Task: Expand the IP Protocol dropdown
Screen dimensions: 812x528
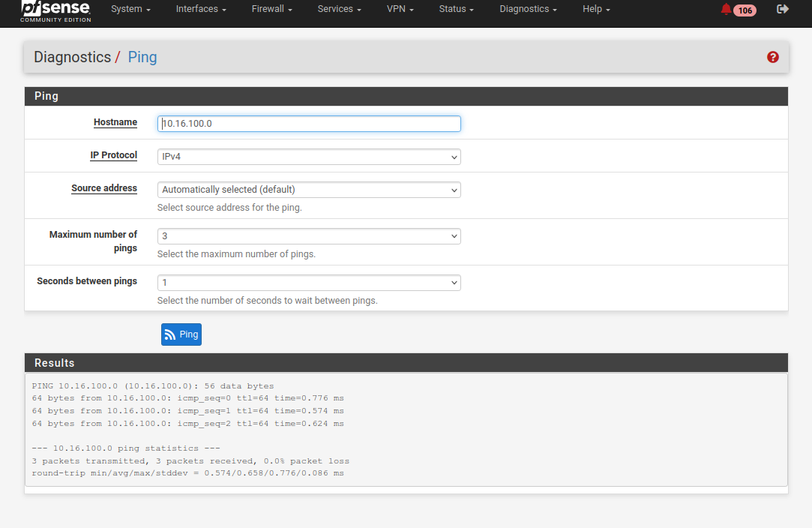Action: pyautogui.click(x=309, y=157)
